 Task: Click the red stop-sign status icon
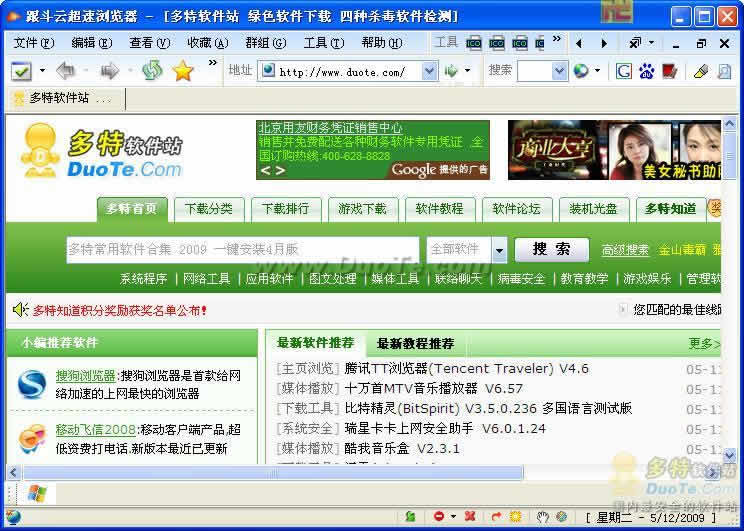[439, 516]
